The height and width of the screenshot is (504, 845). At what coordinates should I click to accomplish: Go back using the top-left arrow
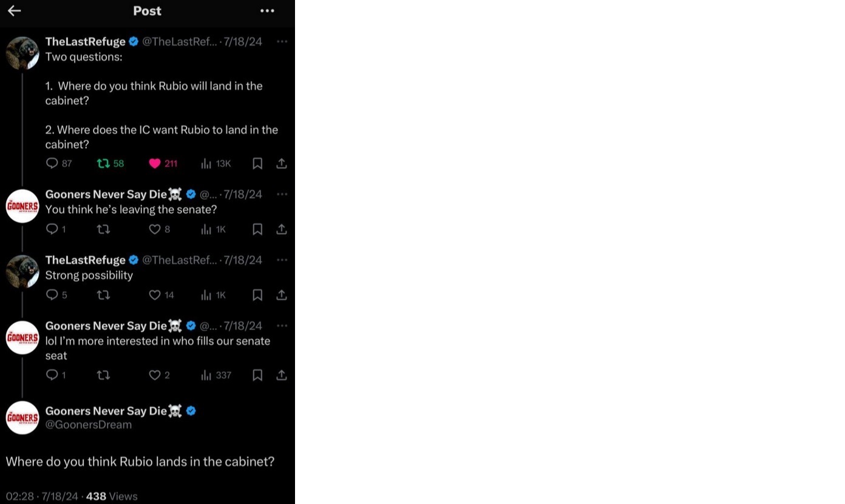(14, 11)
